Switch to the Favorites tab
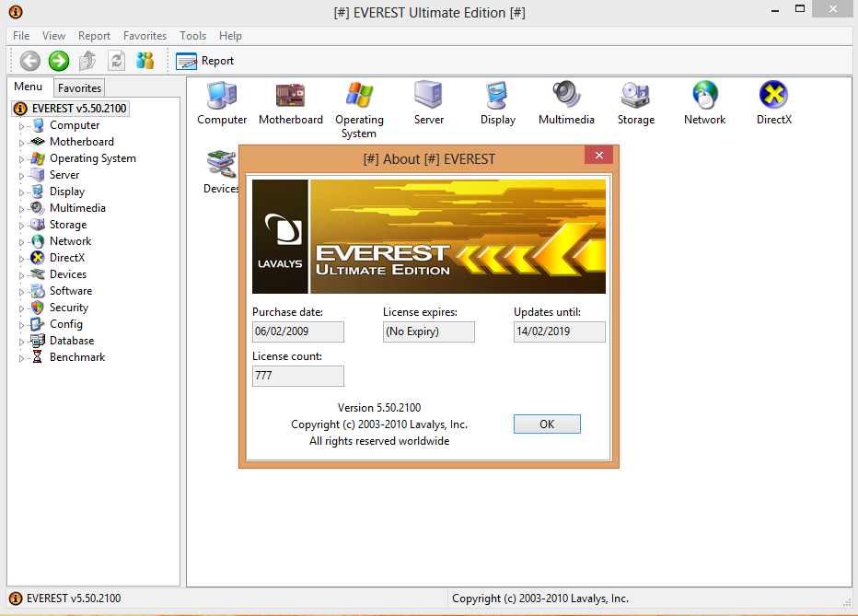858x616 pixels. click(x=79, y=88)
